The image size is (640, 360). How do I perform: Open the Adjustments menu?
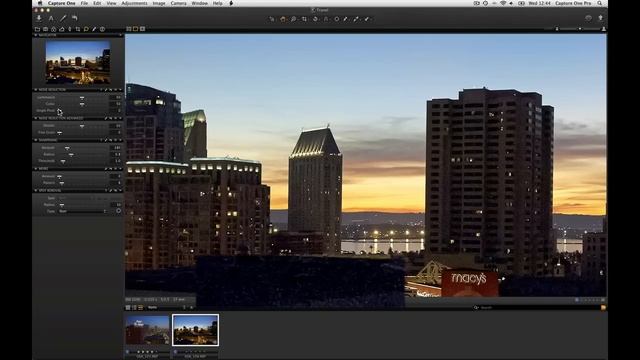[x=134, y=3]
